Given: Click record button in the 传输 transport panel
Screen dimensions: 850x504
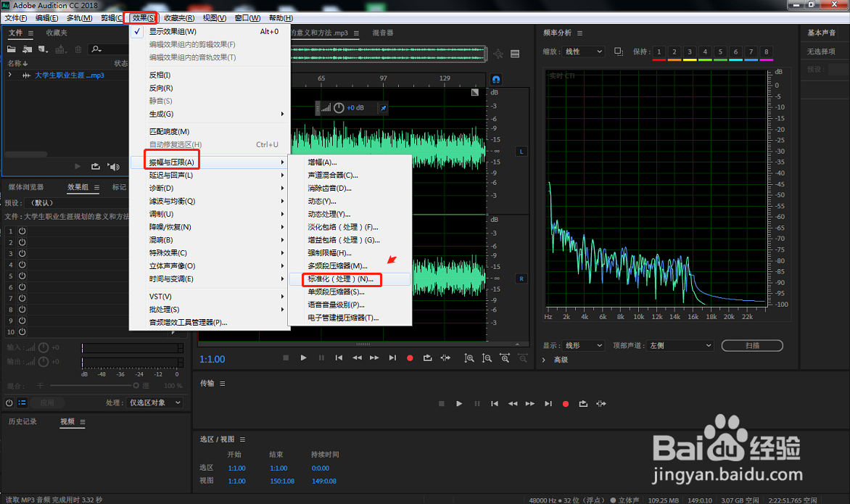Looking at the screenshot, I should click(x=566, y=404).
